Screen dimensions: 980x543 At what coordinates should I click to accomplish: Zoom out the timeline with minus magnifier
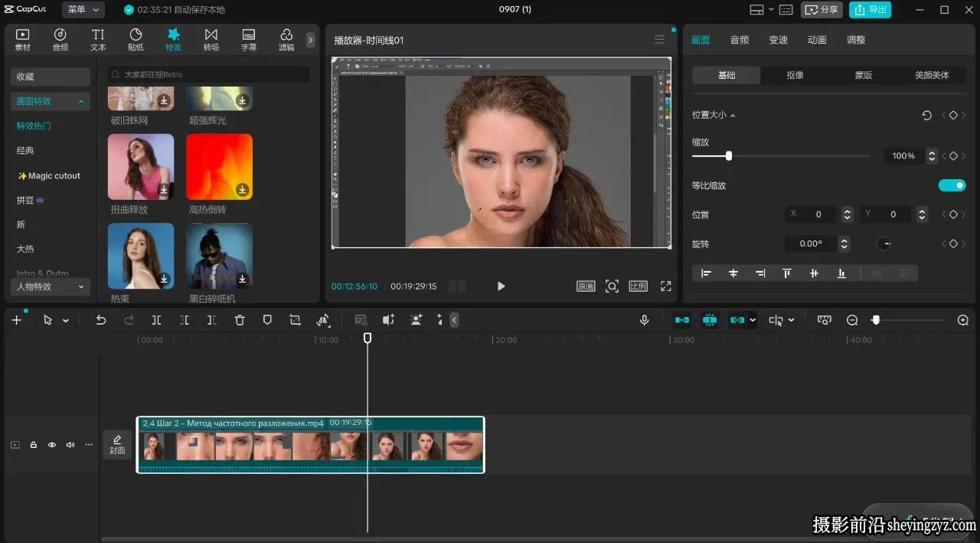[x=852, y=320]
